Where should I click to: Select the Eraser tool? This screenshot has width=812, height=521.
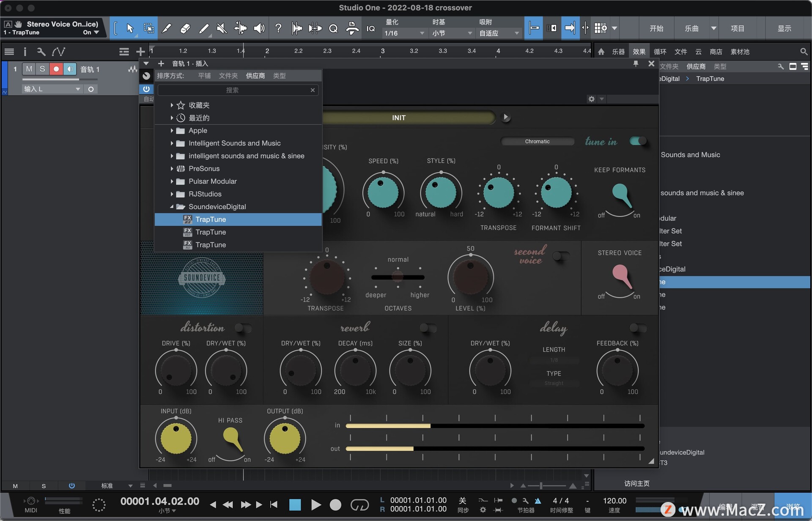click(185, 28)
